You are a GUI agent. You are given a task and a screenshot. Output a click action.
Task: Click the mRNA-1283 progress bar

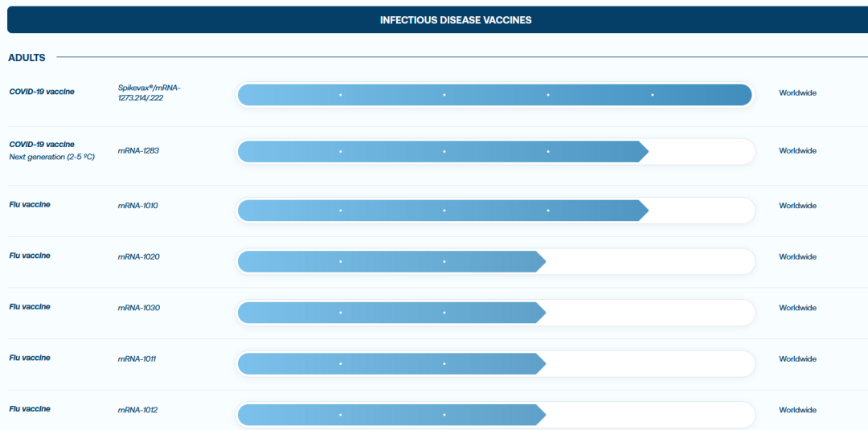point(442,151)
